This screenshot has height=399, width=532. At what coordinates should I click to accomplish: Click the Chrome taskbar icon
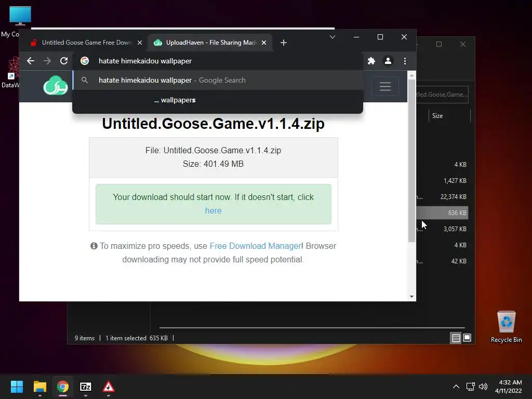[x=63, y=387]
